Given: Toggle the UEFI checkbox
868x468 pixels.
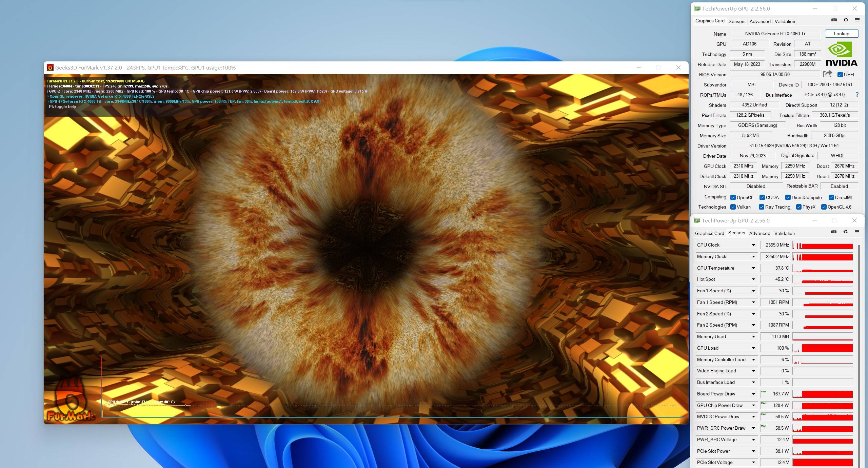Looking at the screenshot, I should 840,75.
